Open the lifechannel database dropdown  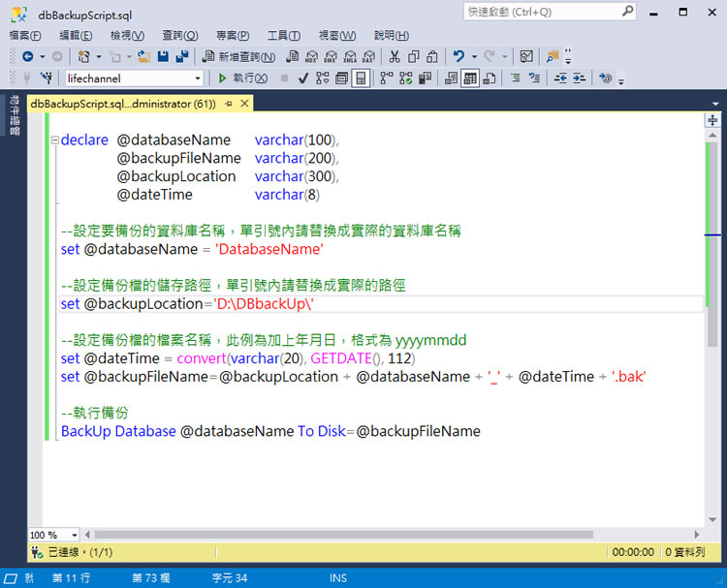(x=198, y=77)
